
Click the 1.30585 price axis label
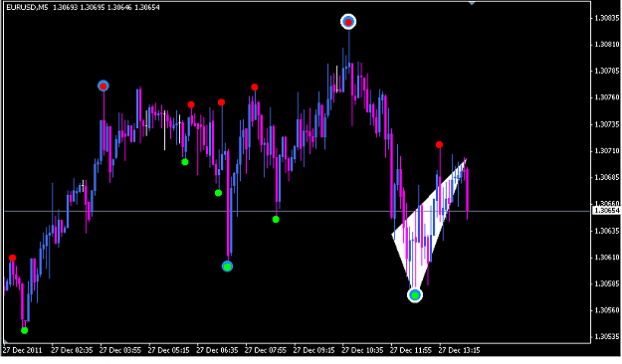[x=607, y=283]
